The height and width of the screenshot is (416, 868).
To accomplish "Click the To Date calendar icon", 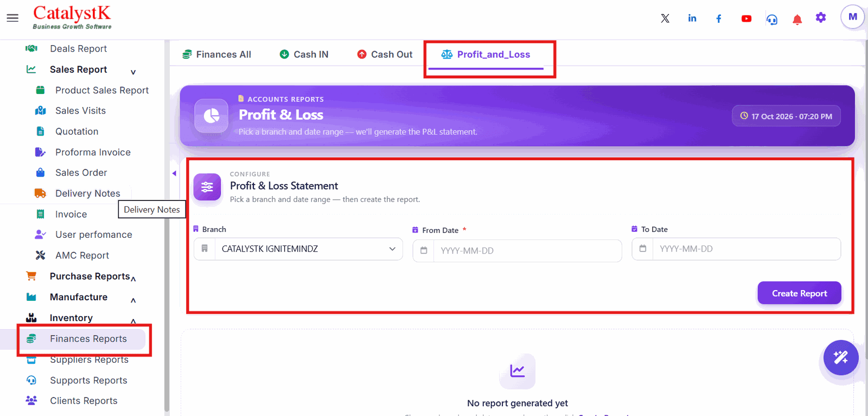I will (x=643, y=249).
